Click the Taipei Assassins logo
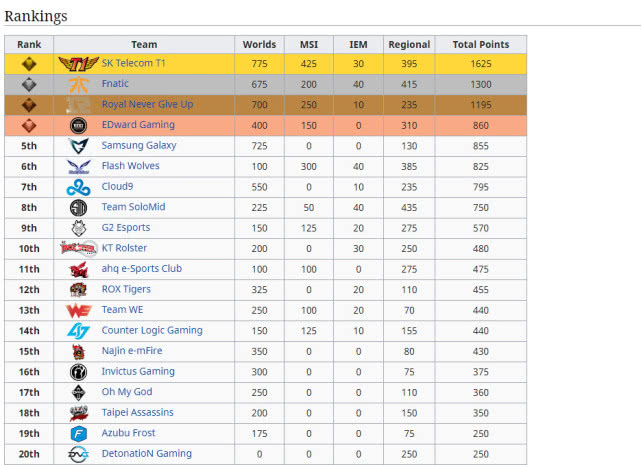This screenshot has height=465, width=641. point(78,413)
